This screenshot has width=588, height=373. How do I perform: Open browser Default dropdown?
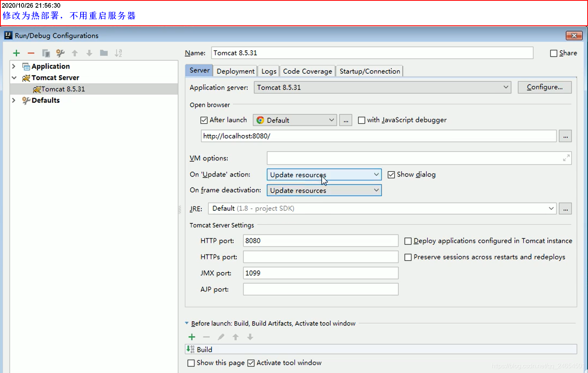(x=295, y=120)
